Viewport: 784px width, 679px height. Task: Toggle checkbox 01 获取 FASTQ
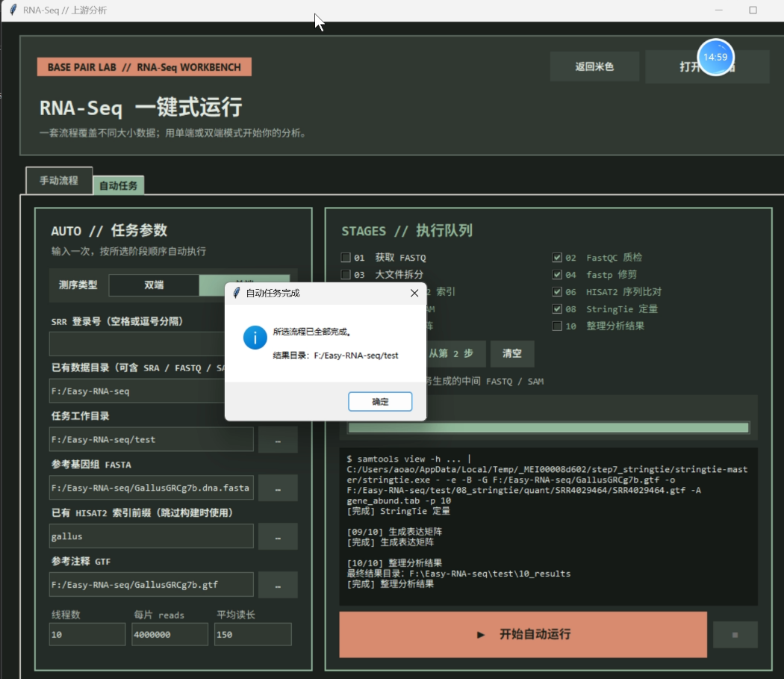click(346, 257)
